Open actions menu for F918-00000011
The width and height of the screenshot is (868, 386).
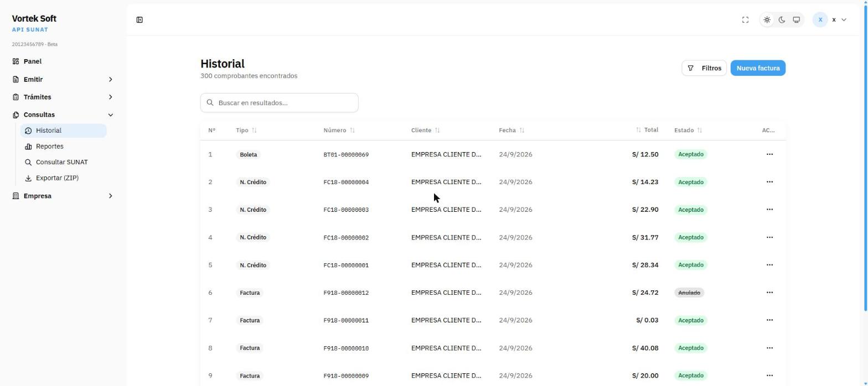click(x=769, y=320)
